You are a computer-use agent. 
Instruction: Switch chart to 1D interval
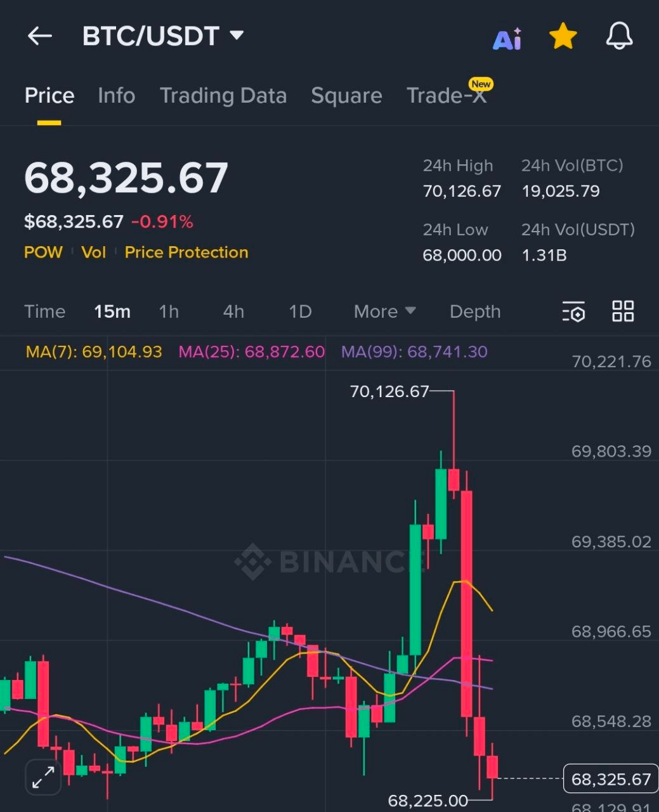tap(300, 311)
